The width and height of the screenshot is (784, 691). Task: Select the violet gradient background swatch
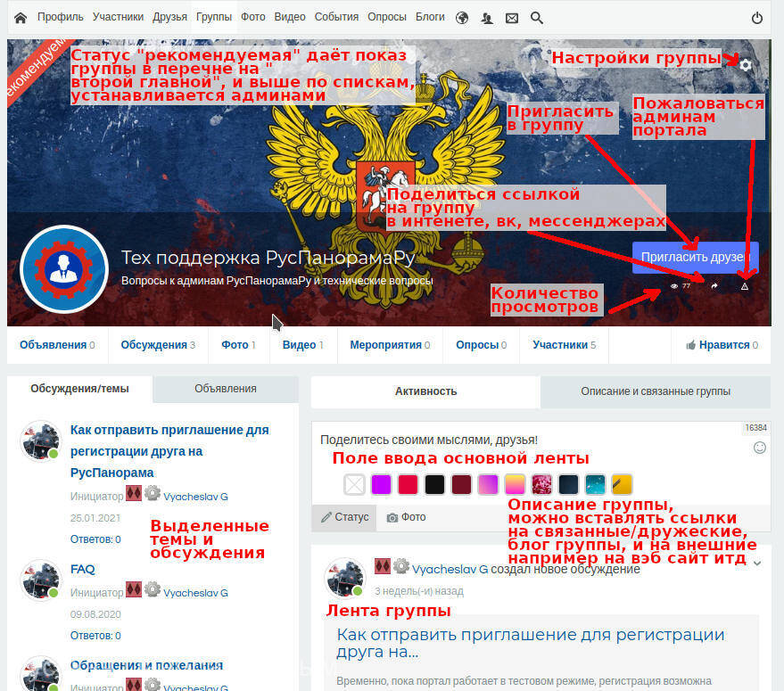pyautogui.click(x=488, y=484)
